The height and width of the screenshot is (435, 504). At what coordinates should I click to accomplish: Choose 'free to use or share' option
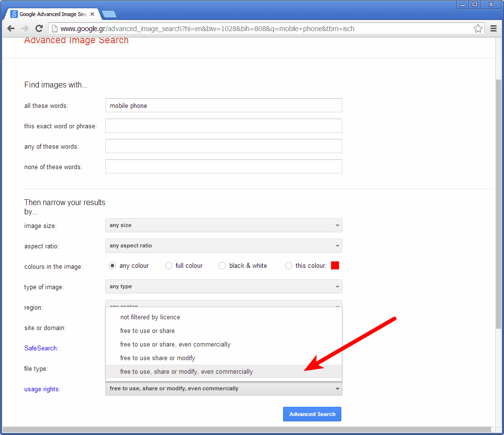click(x=224, y=331)
